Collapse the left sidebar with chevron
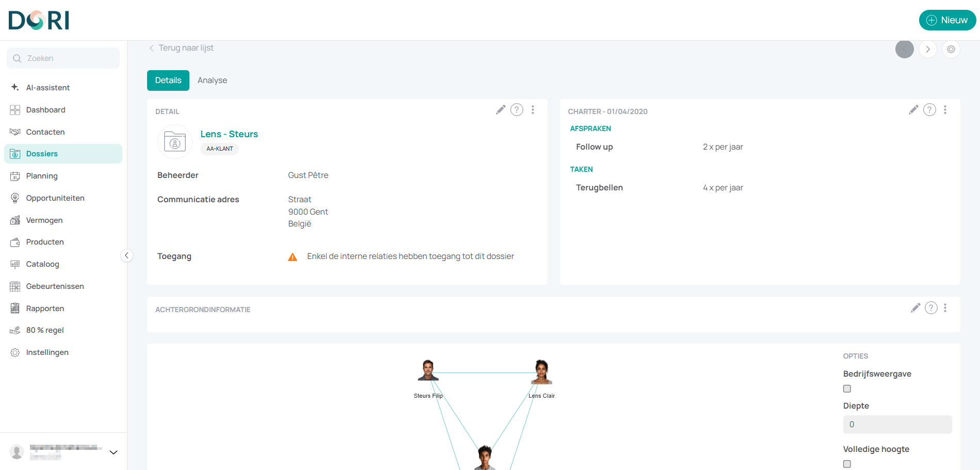The height and width of the screenshot is (470, 980). 126,255
